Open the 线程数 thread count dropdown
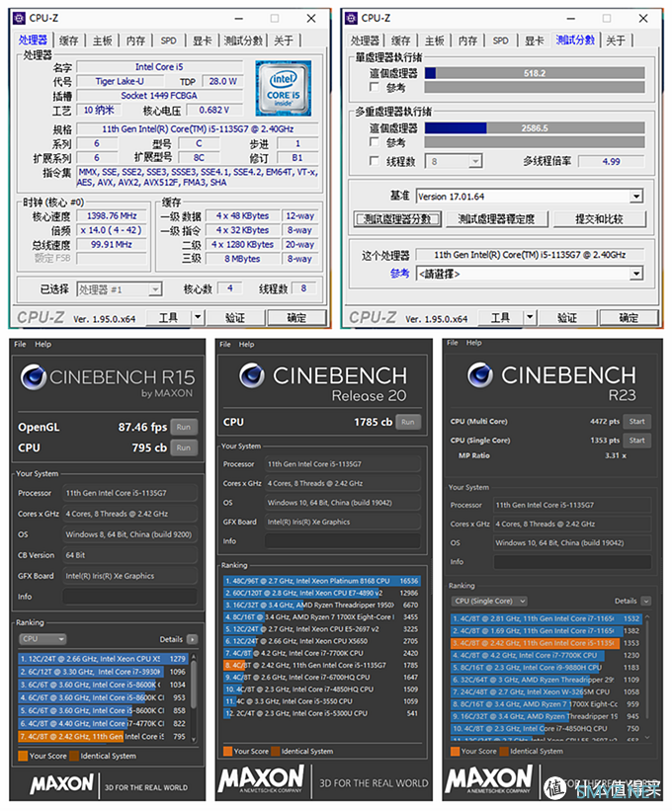Screen dimensions: 672x811 455,161
